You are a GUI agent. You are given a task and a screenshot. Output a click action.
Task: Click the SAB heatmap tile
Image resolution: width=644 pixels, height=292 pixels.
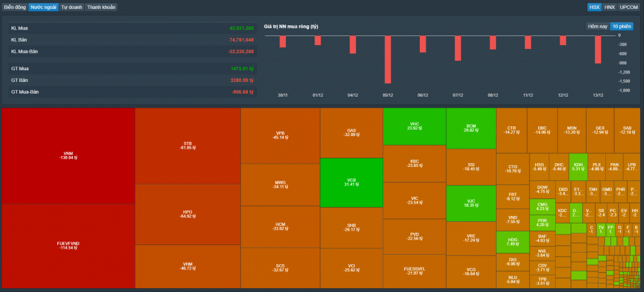click(x=627, y=130)
